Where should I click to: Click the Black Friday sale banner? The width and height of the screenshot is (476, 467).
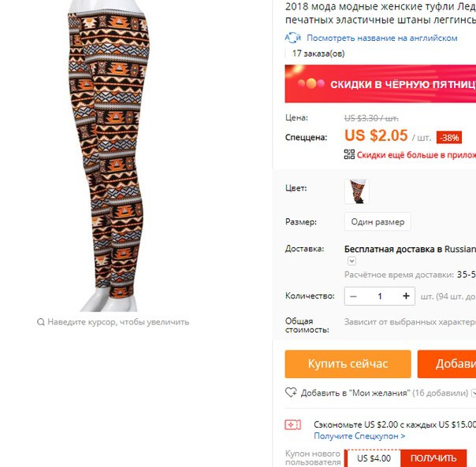coord(381,83)
